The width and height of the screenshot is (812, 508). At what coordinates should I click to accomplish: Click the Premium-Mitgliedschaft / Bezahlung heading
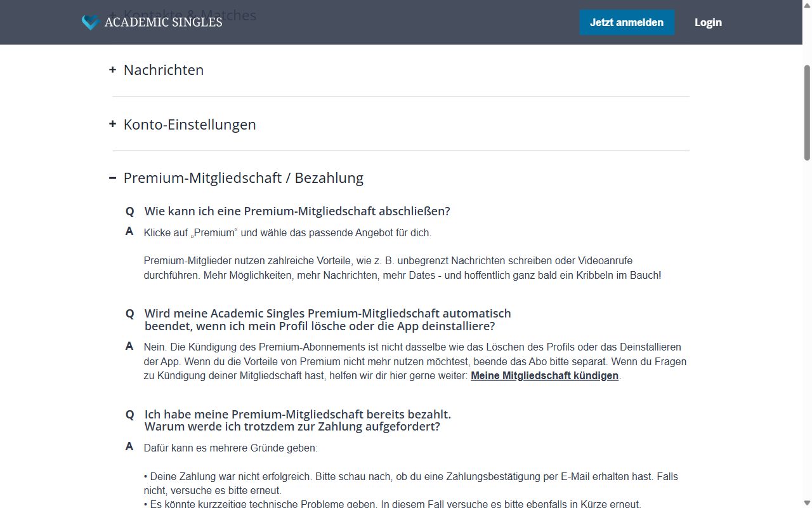[244, 178]
